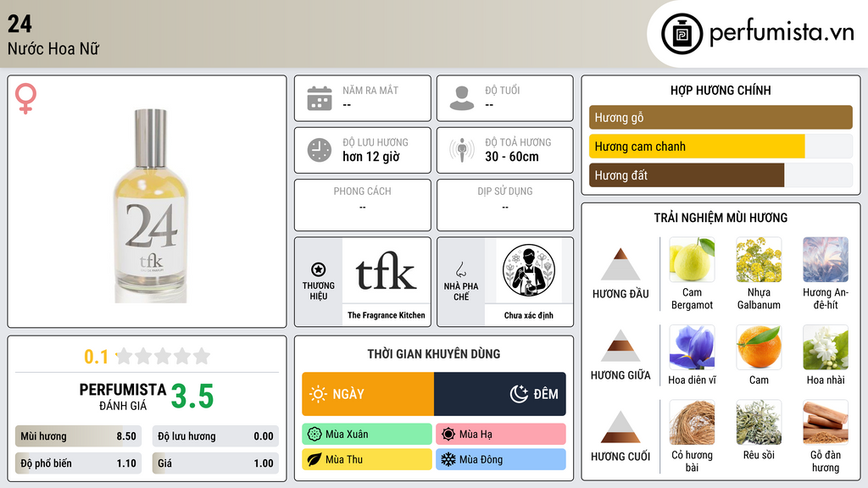The width and height of the screenshot is (868, 488).
Task: Click the Gỗ đàn hương sandalwood image
Action: point(826,422)
